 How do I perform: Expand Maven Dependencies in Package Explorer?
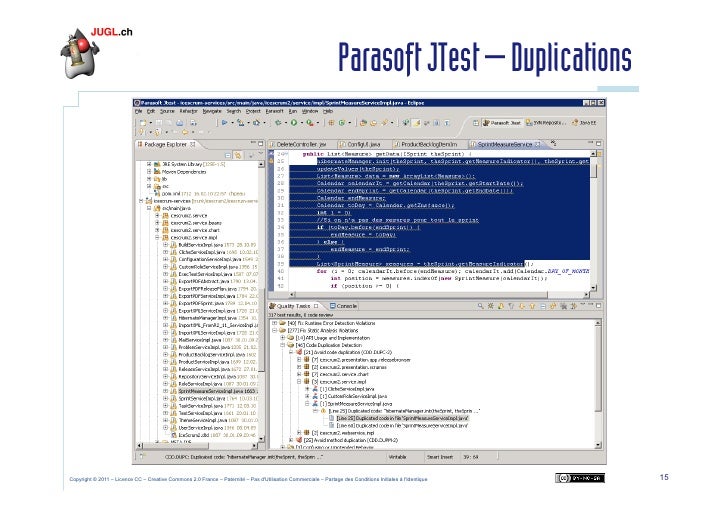(x=149, y=172)
